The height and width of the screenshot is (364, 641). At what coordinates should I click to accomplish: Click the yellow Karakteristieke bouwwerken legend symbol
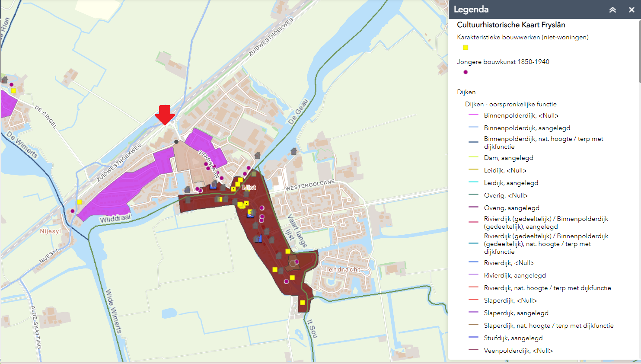click(466, 48)
